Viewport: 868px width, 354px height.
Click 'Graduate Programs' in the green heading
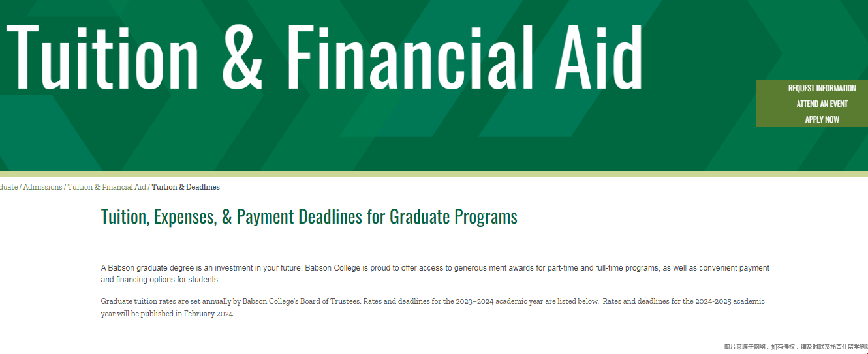pyautogui.click(x=454, y=216)
